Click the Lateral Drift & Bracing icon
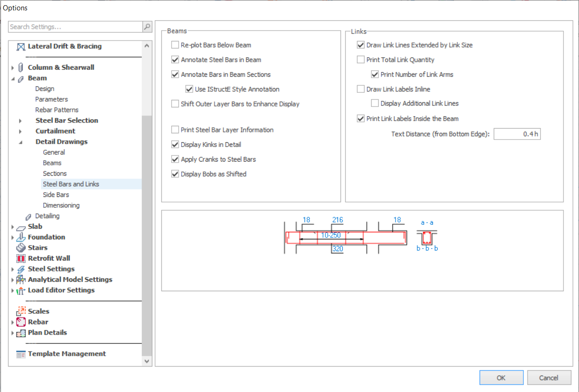Screen dimensions: 579x392 pos(21,47)
